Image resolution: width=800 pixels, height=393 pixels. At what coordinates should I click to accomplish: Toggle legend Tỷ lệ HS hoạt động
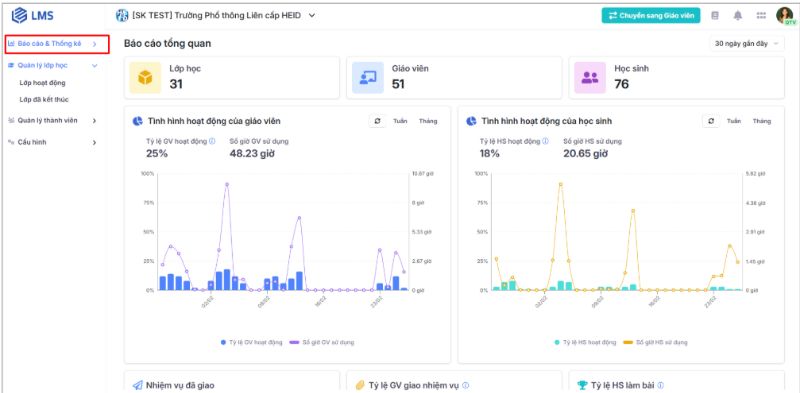pyautogui.click(x=585, y=342)
